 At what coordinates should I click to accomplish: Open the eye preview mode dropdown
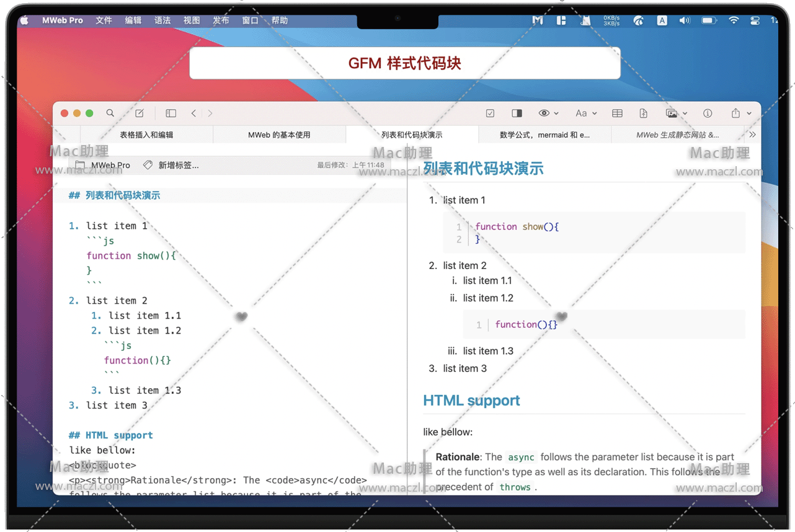point(548,113)
